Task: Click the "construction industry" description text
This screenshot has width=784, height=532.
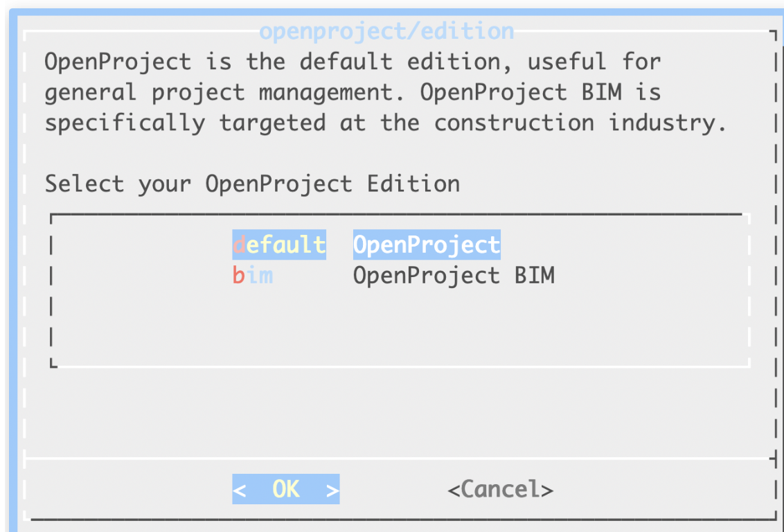Action: click(x=580, y=123)
